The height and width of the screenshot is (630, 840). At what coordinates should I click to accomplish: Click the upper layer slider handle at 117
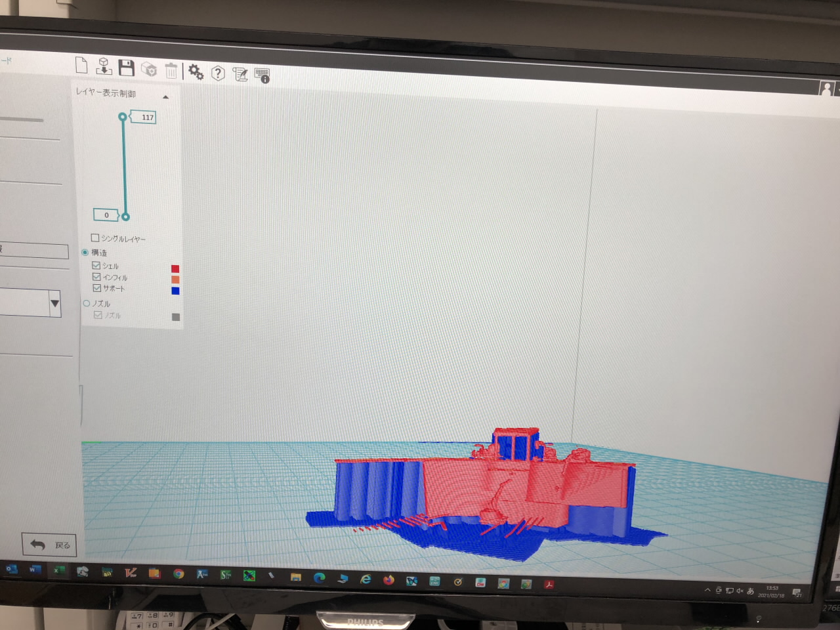coord(123,117)
